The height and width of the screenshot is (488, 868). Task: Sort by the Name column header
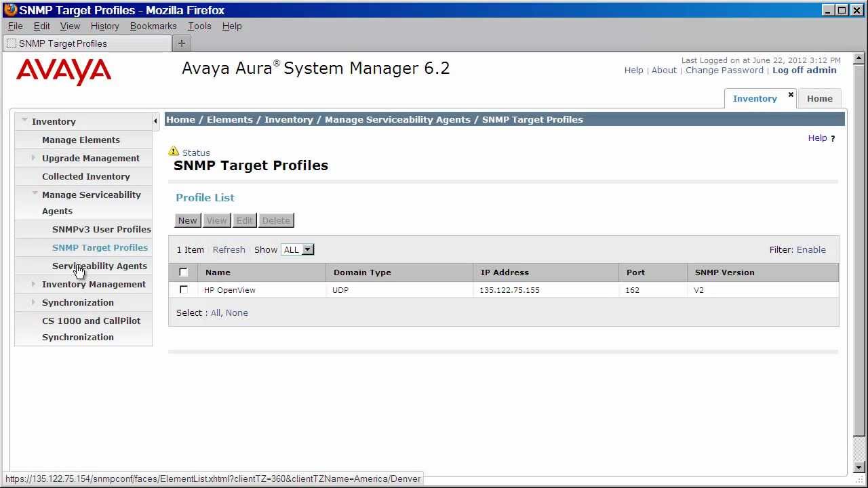pos(218,272)
